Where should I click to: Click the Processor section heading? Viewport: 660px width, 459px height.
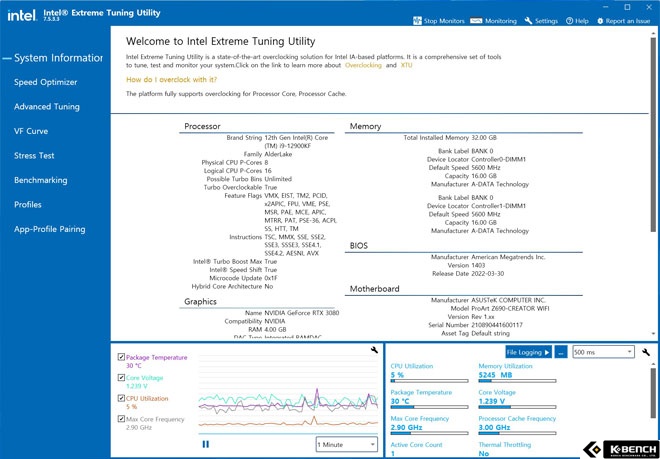click(202, 126)
